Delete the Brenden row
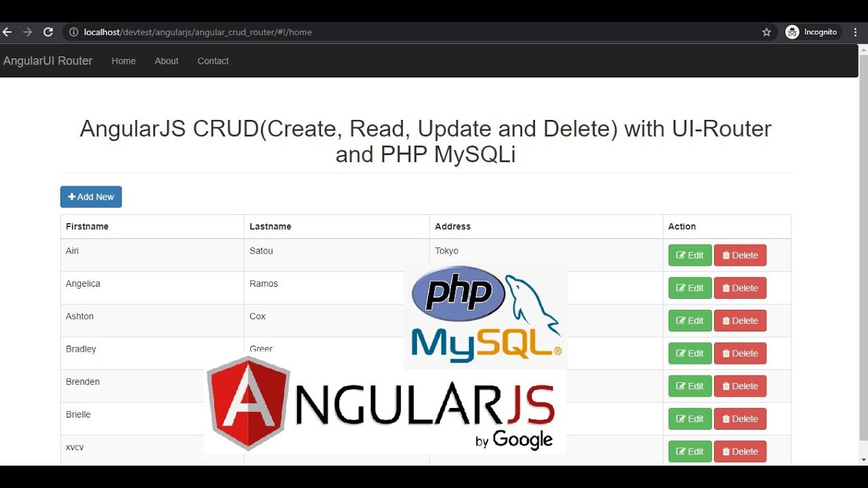The image size is (868, 488). coord(740,386)
